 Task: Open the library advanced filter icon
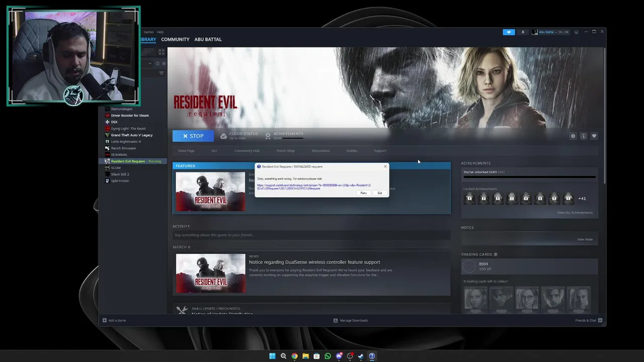click(162, 73)
